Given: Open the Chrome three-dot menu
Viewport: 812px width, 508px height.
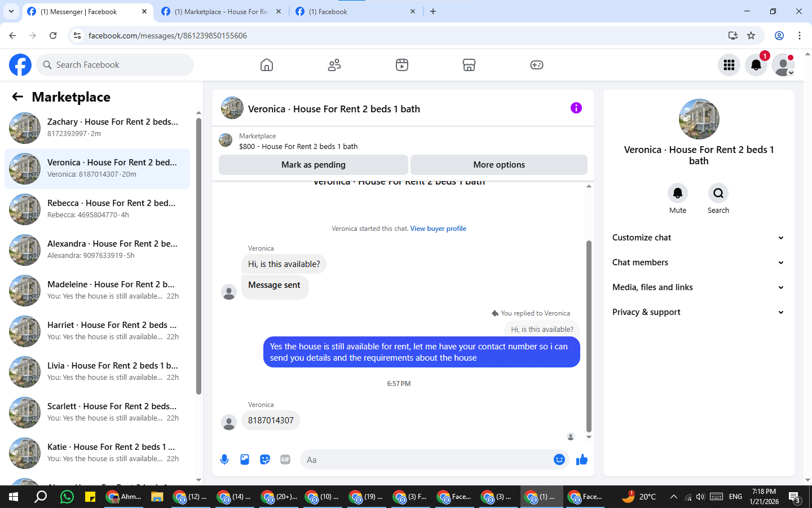Looking at the screenshot, I should 800,36.
